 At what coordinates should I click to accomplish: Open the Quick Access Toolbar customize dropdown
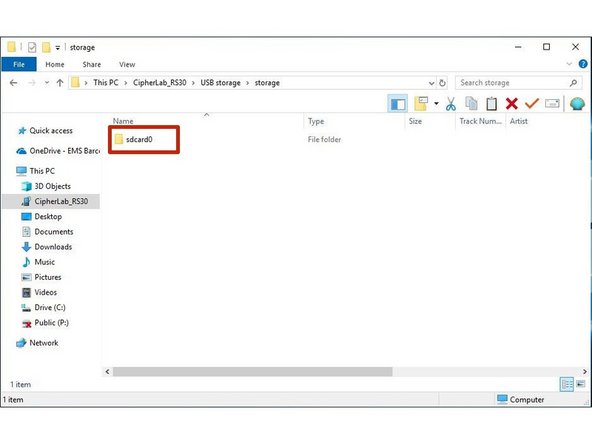[57, 48]
